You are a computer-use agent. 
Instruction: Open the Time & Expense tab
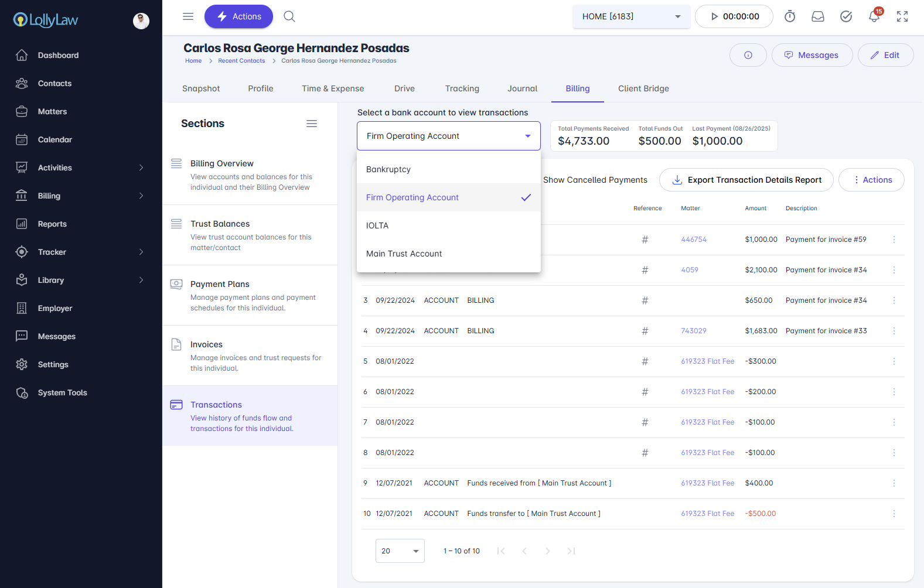click(x=333, y=88)
